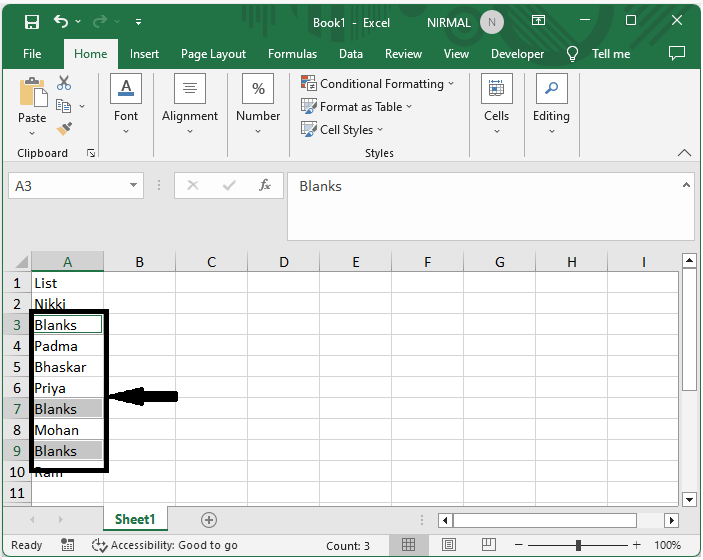The image size is (703, 560).
Task: Expand the Alignment group
Action: point(190,104)
